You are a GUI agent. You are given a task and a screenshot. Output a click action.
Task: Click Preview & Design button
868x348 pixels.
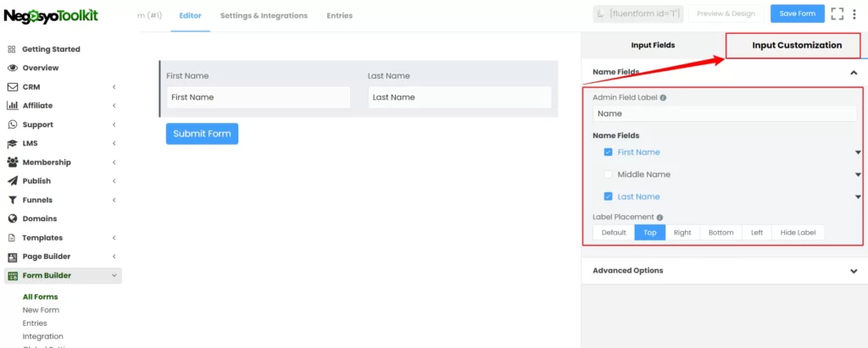[726, 14]
